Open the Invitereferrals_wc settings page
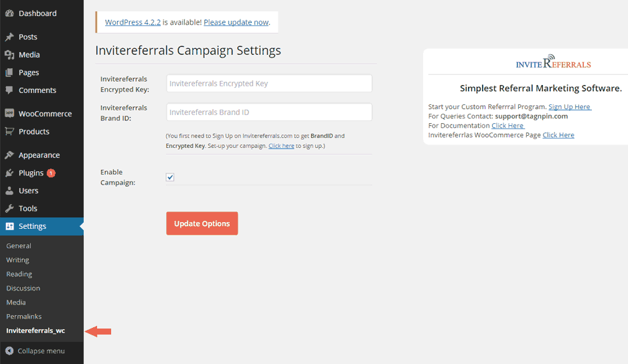This screenshot has height=364, width=628. [35, 331]
